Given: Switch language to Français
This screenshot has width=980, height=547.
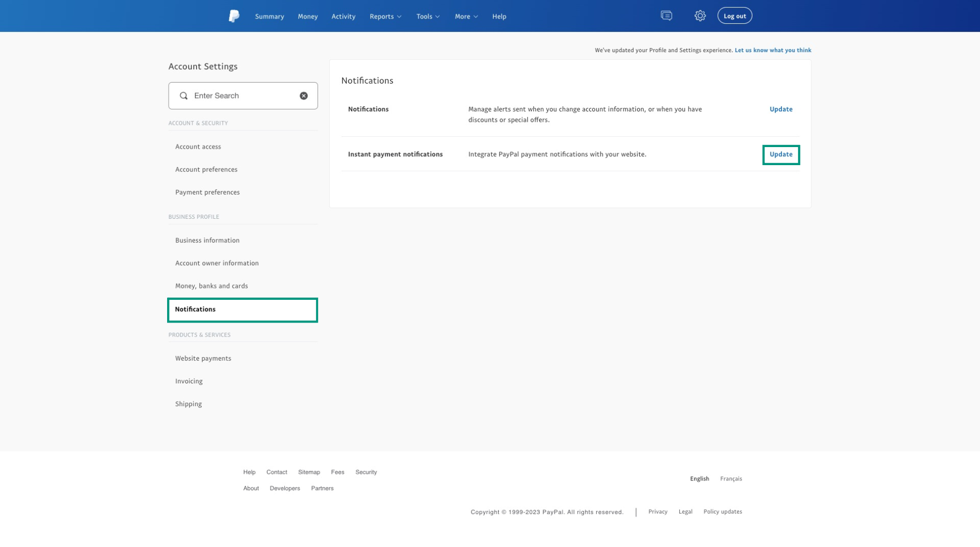Looking at the screenshot, I should [731, 479].
